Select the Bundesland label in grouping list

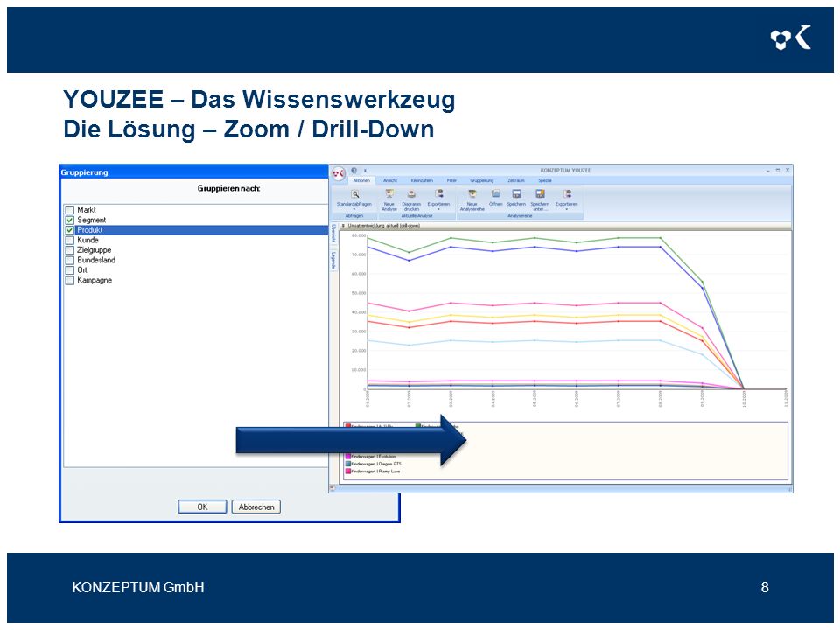pyautogui.click(x=96, y=261)
